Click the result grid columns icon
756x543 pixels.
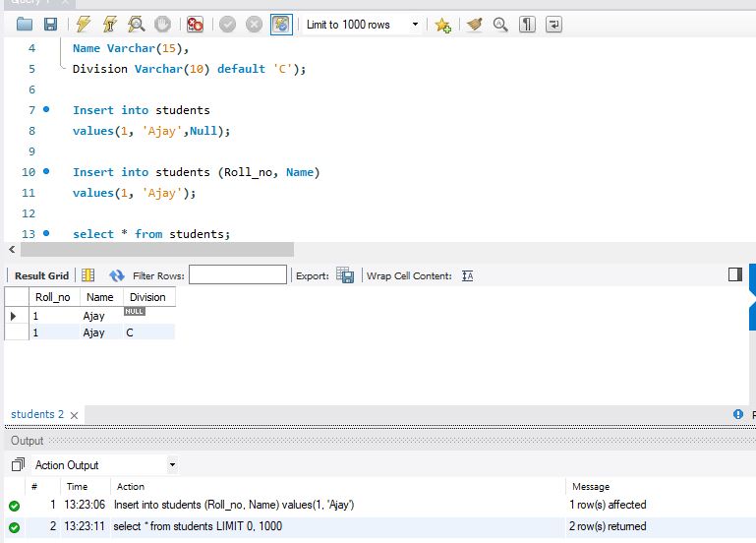pos(88,275)
